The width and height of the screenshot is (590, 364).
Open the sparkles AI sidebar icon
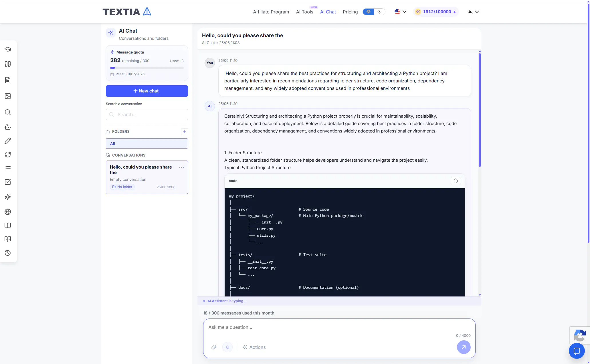8,197
